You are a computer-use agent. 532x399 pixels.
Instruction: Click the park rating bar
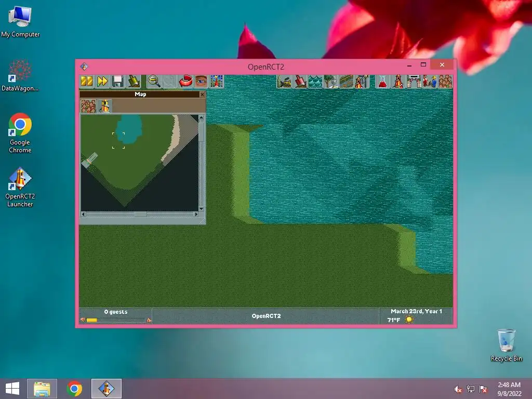(x=116, y=320)
